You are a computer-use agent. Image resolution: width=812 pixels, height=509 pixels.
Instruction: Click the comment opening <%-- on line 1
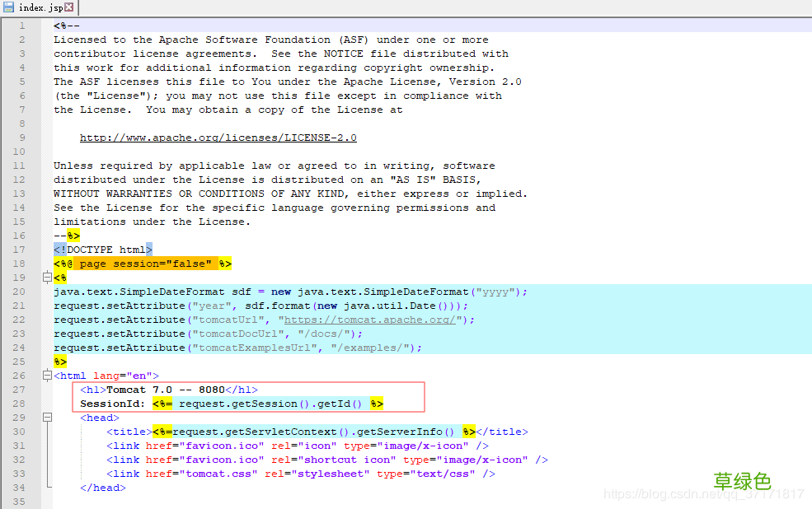[67, 26]
